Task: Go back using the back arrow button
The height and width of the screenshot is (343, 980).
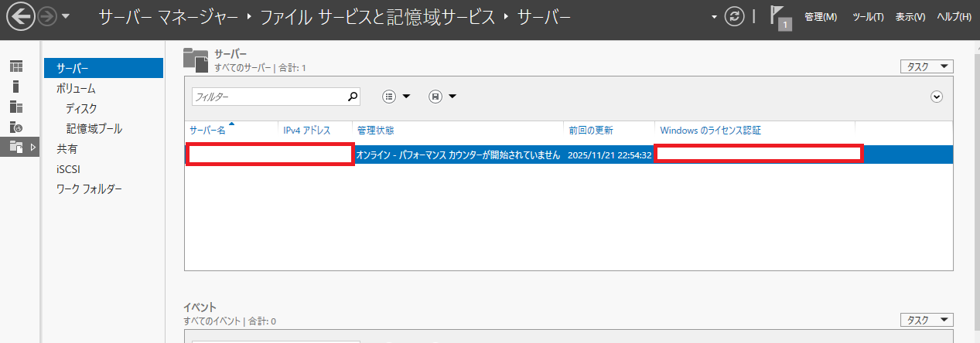Action: (20, 17)
